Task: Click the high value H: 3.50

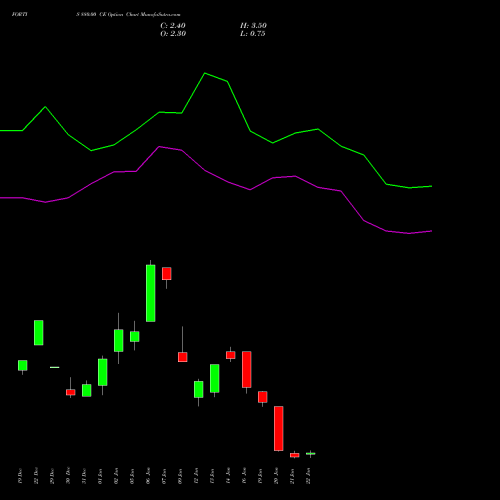Action: [253, 26]
